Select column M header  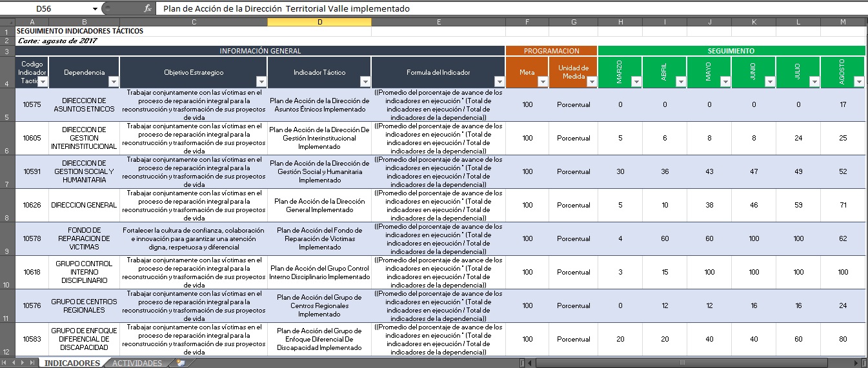tap(843, 22)
